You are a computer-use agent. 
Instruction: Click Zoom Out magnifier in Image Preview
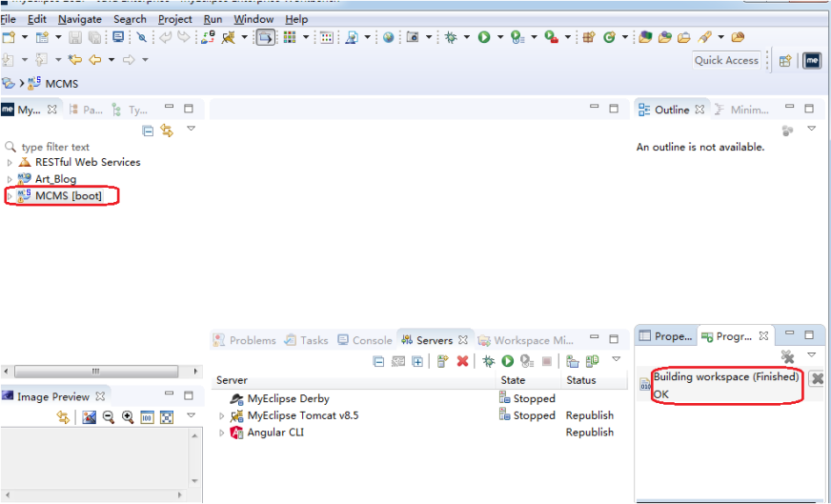pos(109,417)
